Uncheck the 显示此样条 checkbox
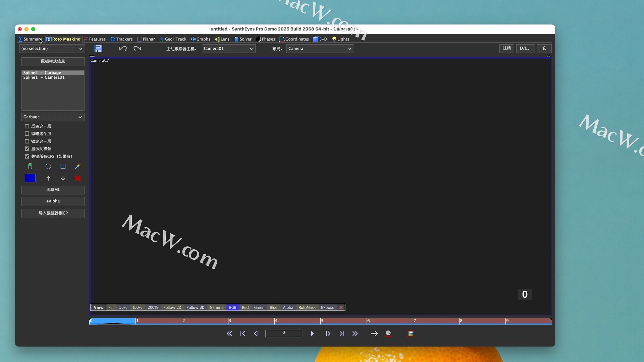 (27, 149)
